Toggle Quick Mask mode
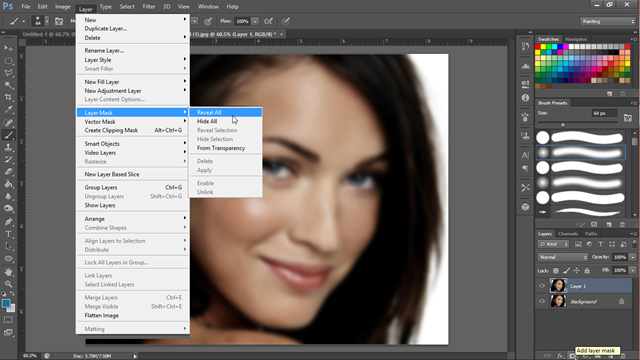The width and height of the screenshot is (640, 360). click(8, 320)
